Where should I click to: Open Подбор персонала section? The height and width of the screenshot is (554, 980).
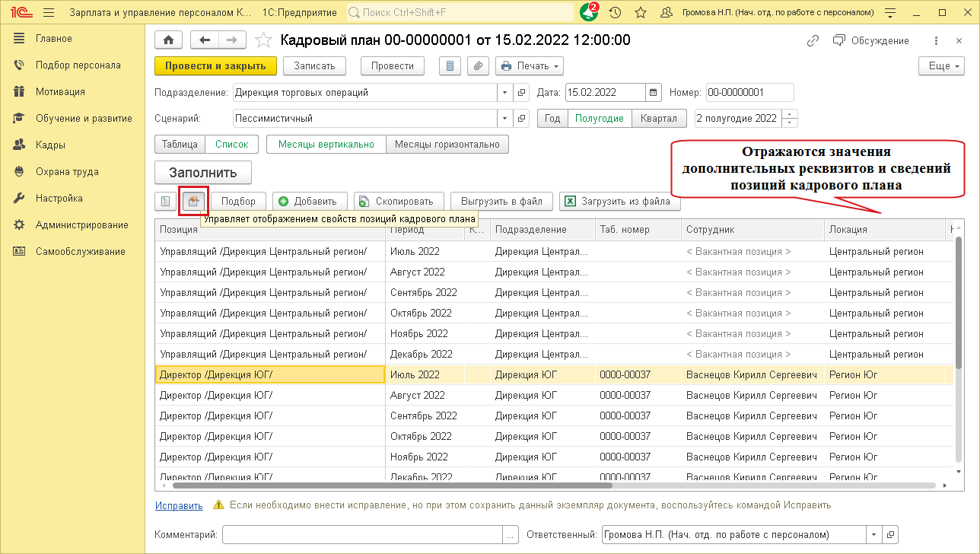(78, 65)
